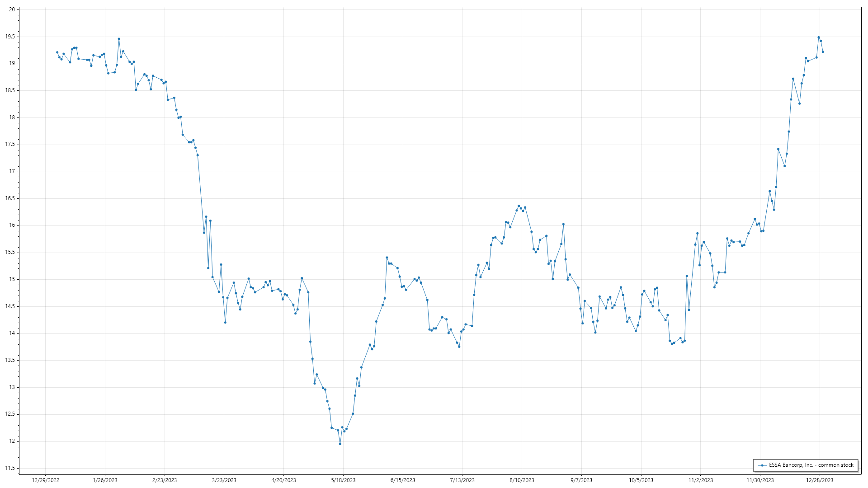Click the 14 label on y-axis
Image resolution: width=868 pixels, height=488 pixels.
[12, 333]
